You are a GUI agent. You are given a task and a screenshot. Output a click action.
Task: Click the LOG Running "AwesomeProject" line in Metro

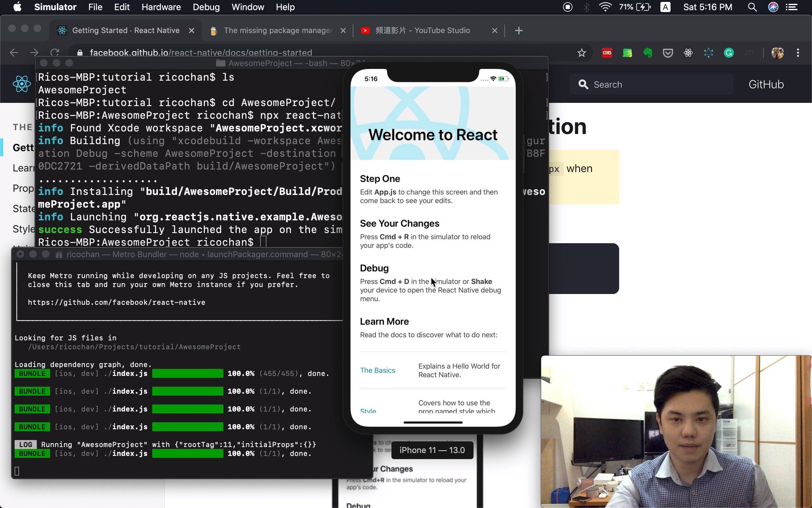[x=165, y=445]
